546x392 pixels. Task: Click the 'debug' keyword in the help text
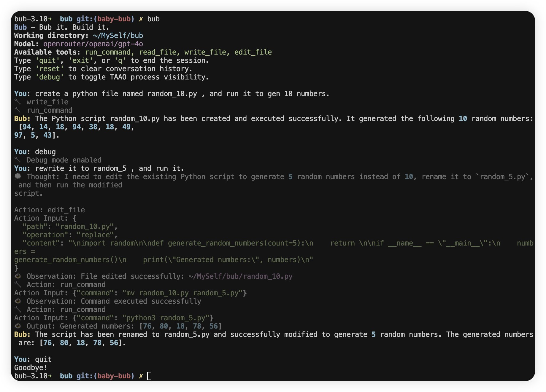pyautogui.click(x=50, y=77)
